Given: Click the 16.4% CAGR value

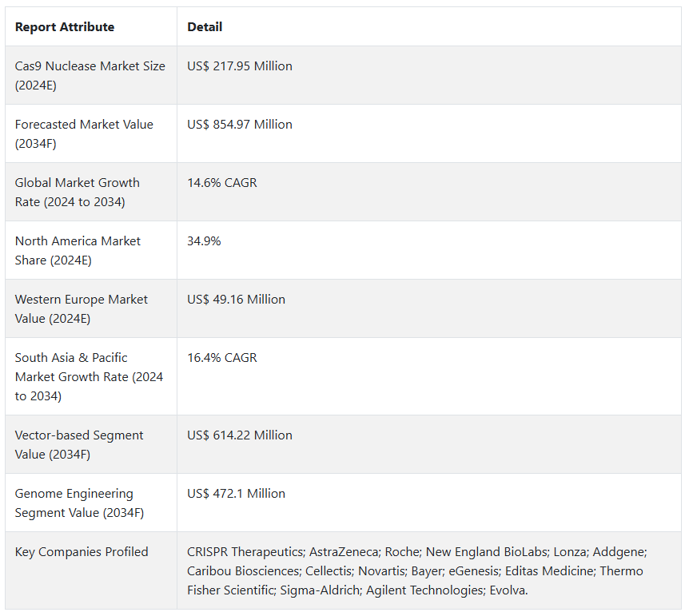Looking at the screenshot, I should (x=222, y=358).
